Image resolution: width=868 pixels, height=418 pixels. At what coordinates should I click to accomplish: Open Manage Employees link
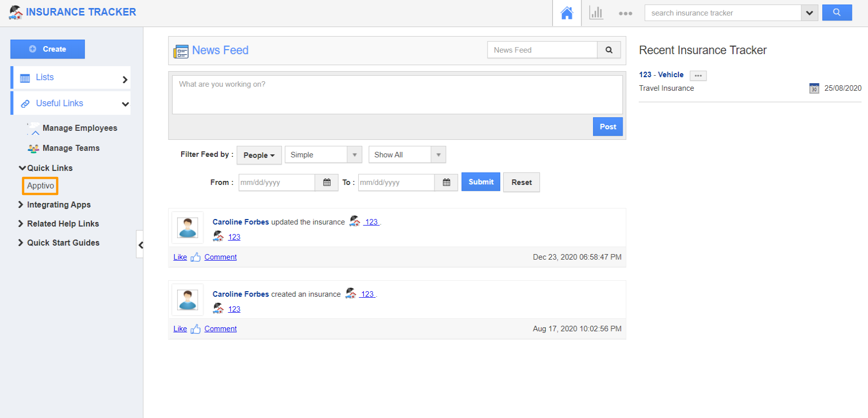pos(79,128)
